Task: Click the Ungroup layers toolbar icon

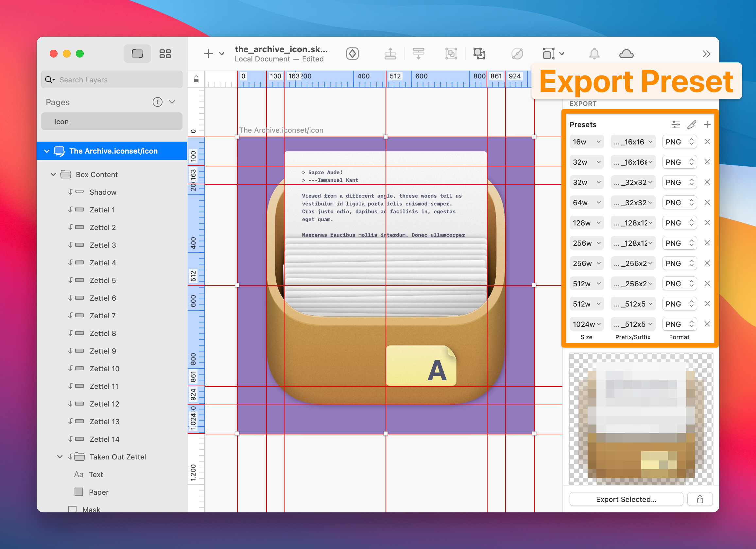Action: 479,54
